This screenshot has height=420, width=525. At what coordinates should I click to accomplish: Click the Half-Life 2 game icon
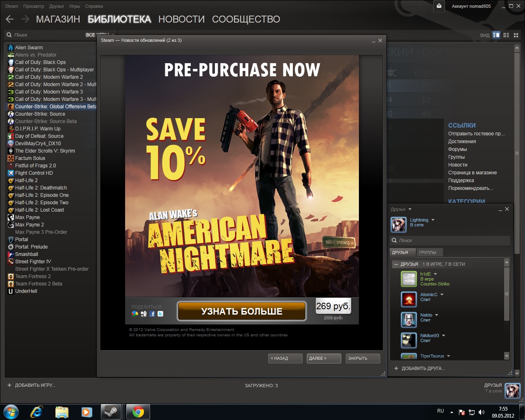tap(11, 180)
